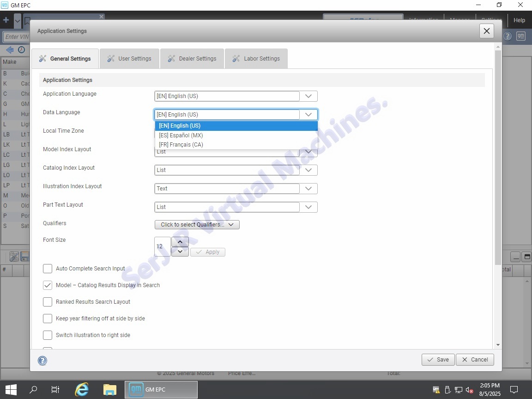Screen dimensions: 532x399
Task: Click the wrench icon on General Settings tab
Action: [x=42, y=59]
